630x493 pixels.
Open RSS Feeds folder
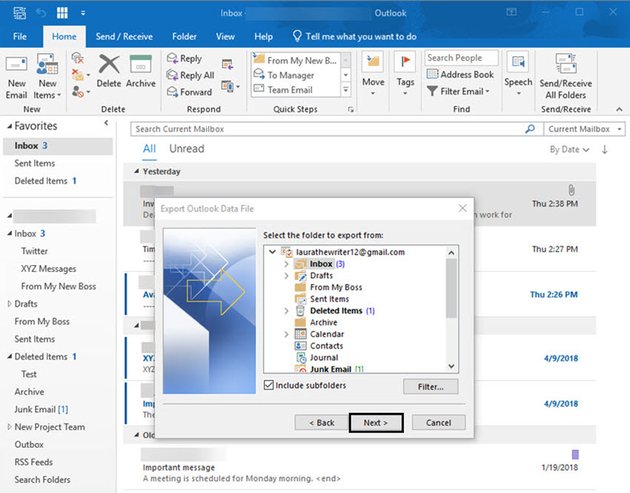tap(34, 462)
